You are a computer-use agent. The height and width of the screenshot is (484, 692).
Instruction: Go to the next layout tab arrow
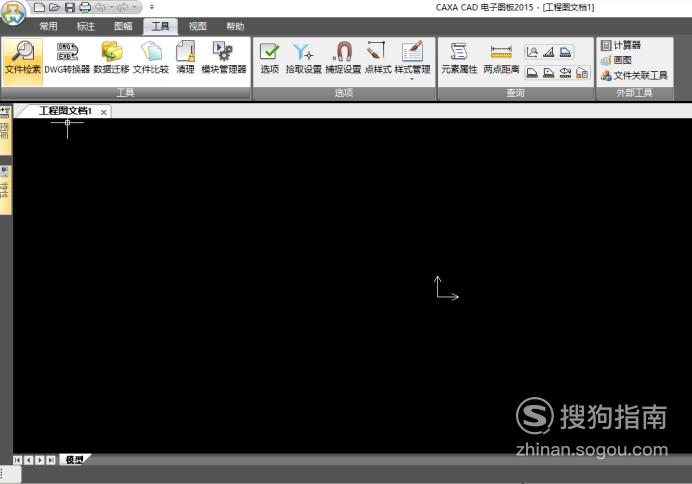(x=40, y=460)
